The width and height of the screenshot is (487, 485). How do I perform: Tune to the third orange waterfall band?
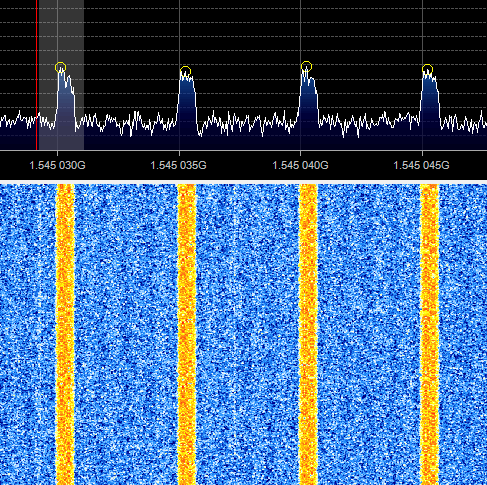point(308,334)
